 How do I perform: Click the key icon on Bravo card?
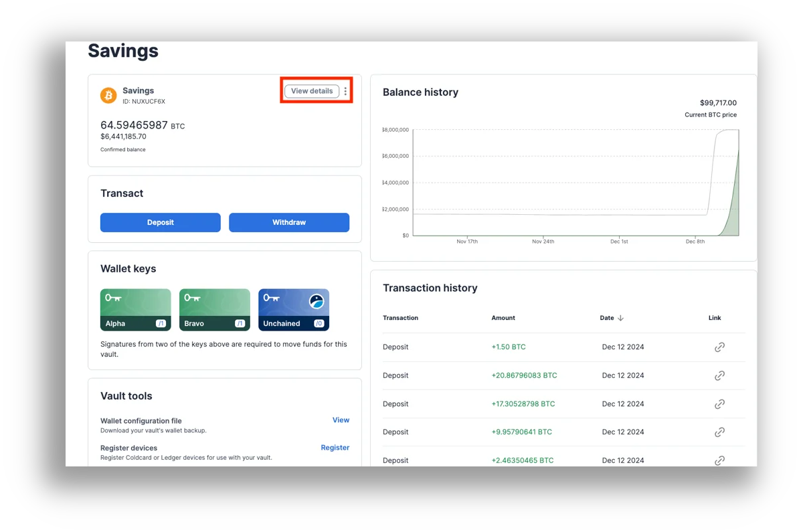192,298
